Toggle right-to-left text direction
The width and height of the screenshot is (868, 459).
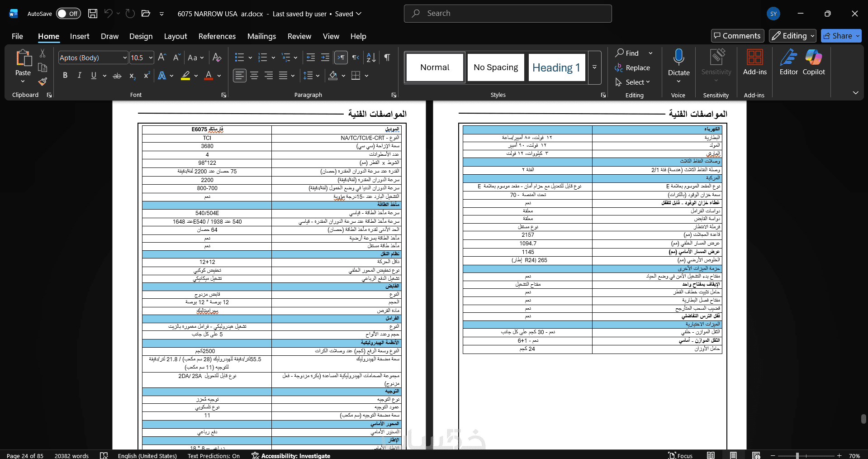pos(356,57)
